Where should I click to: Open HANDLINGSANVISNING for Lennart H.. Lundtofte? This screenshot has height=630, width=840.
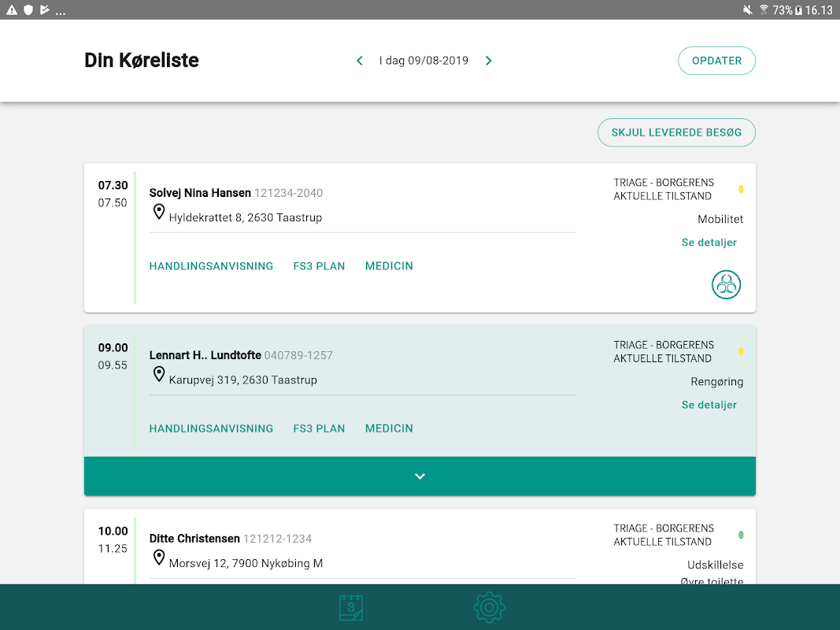pos(211,428)
